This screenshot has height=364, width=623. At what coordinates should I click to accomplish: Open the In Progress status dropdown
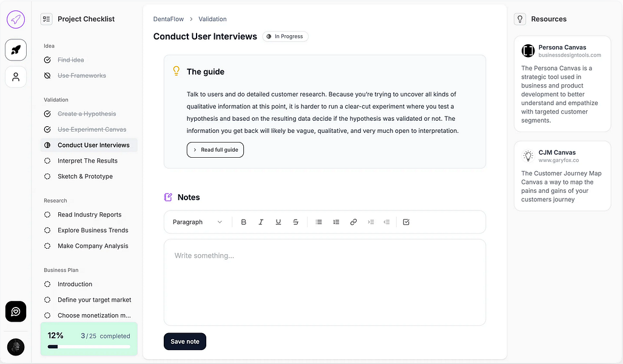285,36
